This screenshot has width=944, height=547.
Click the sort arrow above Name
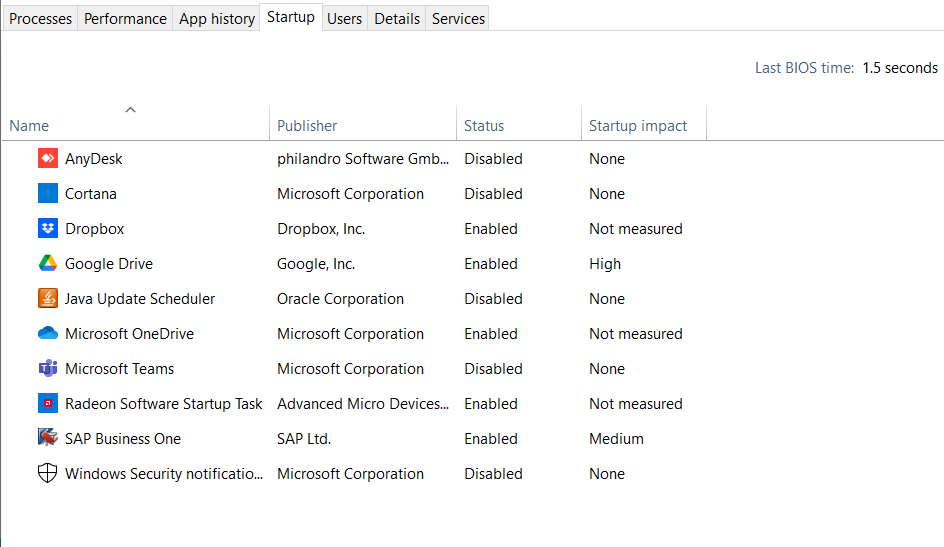pos(130,110)
